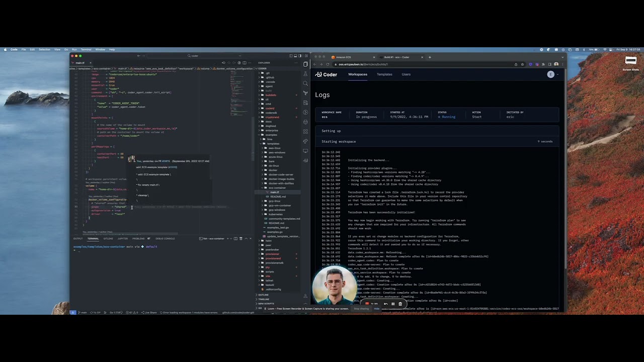Image resolution: width=644 pixels, height=362 pixels.
Task: Click browser back arrow in Chrome
Action: (315, 64)
